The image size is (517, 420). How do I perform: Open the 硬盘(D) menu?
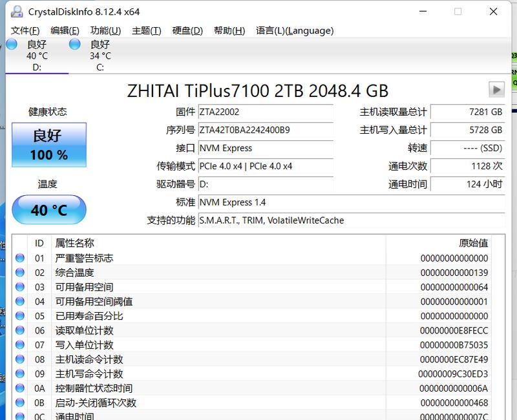187,30
